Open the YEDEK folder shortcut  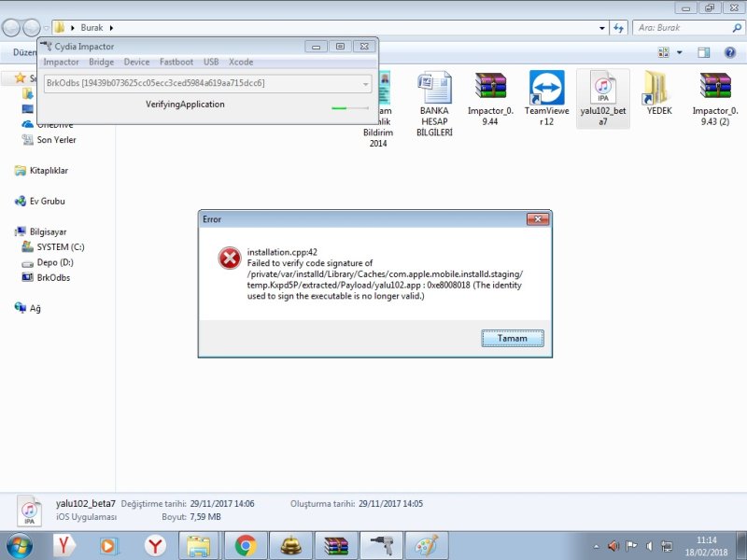658,89
